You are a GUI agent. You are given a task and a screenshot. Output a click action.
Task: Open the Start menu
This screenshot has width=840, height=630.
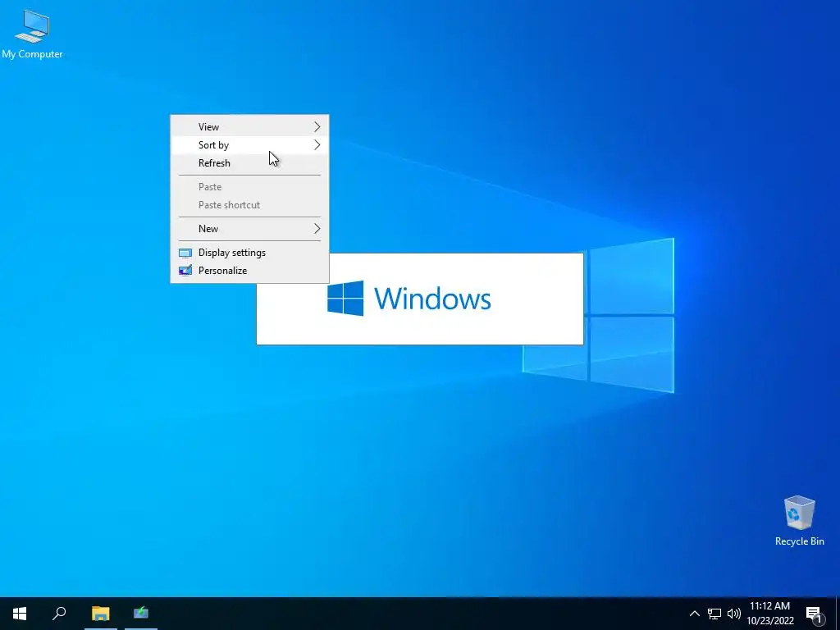click(x=20, y=614)
